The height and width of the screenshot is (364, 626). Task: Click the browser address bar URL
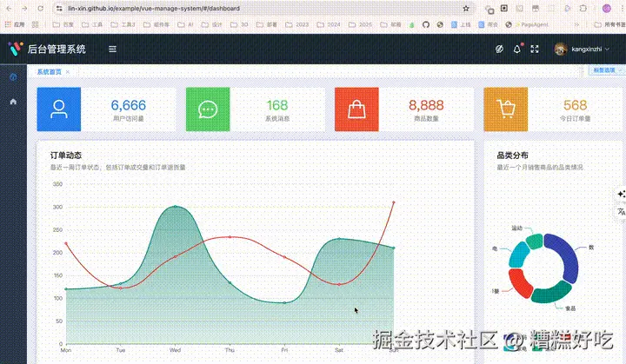(x=154, y=9)
